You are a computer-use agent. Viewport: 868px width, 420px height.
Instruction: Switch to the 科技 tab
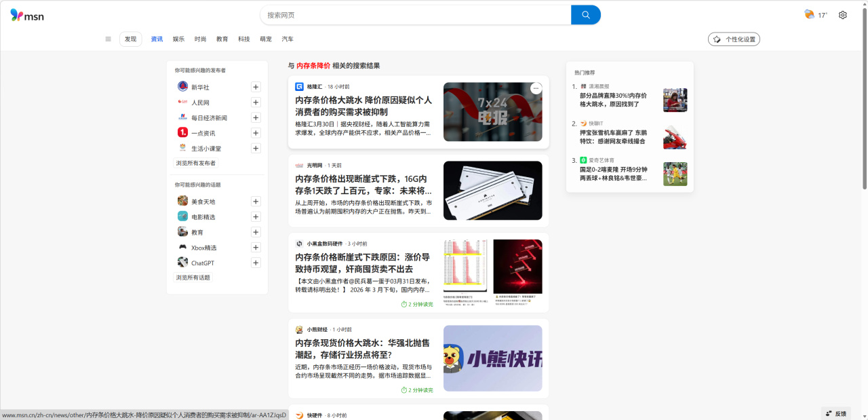click(x=244, y=39)
